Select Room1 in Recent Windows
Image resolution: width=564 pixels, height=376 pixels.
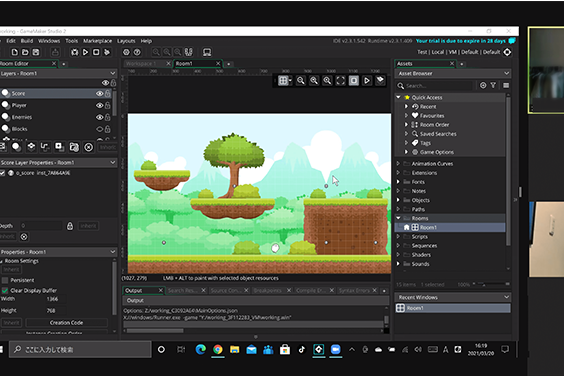[453, 308]
